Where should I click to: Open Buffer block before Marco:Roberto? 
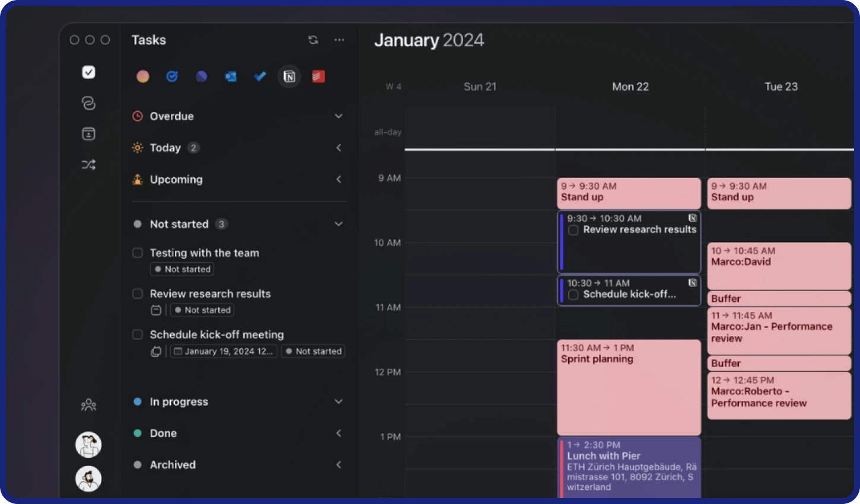[779, 363]
